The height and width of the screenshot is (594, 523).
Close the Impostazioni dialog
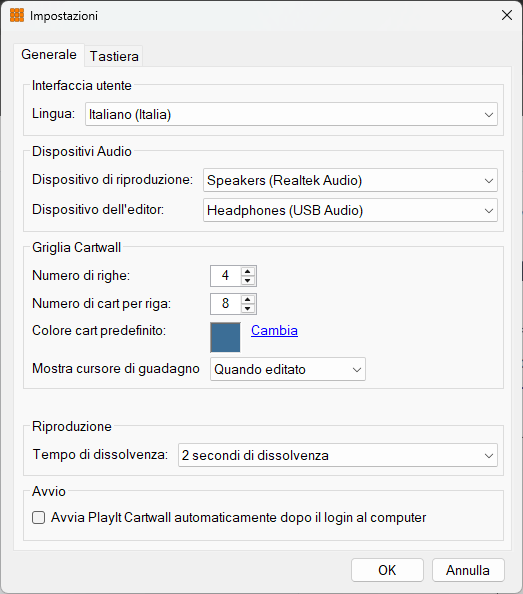pos(507,16)
